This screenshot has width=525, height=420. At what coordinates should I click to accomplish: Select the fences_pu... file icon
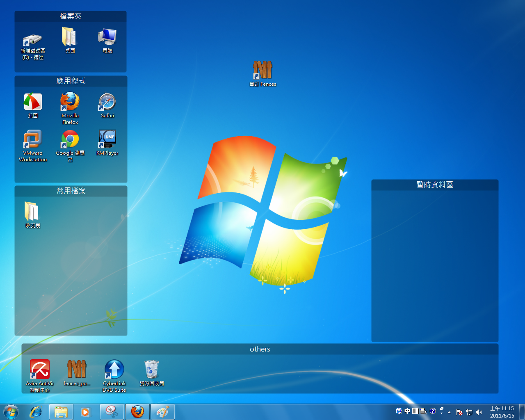[77, 373]
